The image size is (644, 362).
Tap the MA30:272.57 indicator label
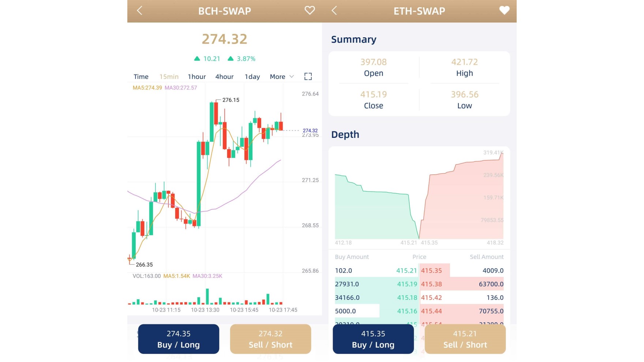pyautogui.click(x=181, y=88)
